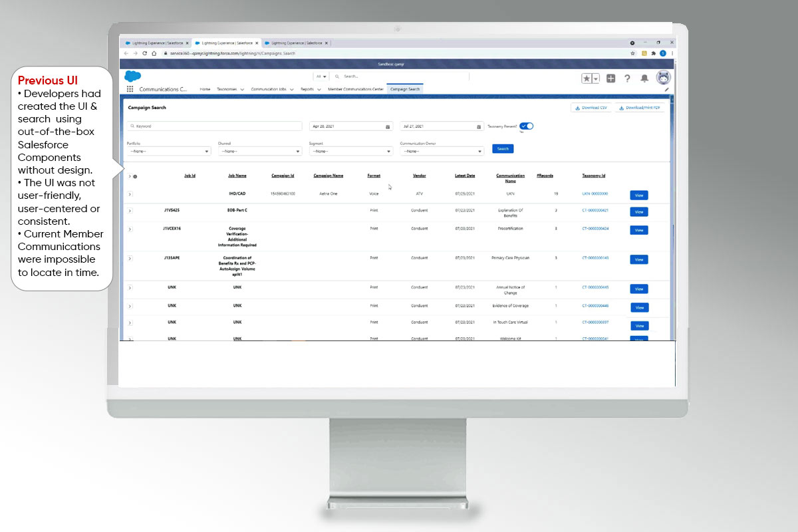Open Salesforce Help question mark icon

[627, 78]
